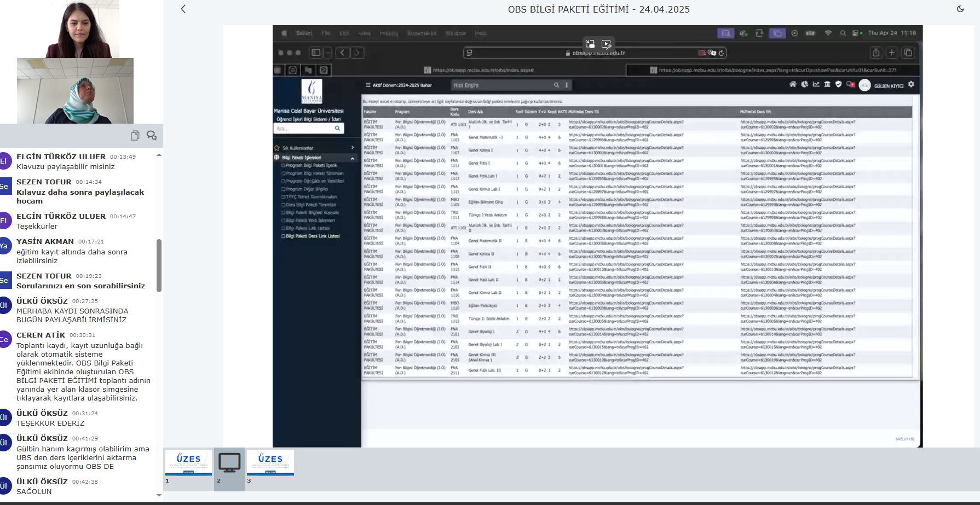
Task: Click the obsapp.mcbu.edu.tr address bar
Action: click(596, 53)
